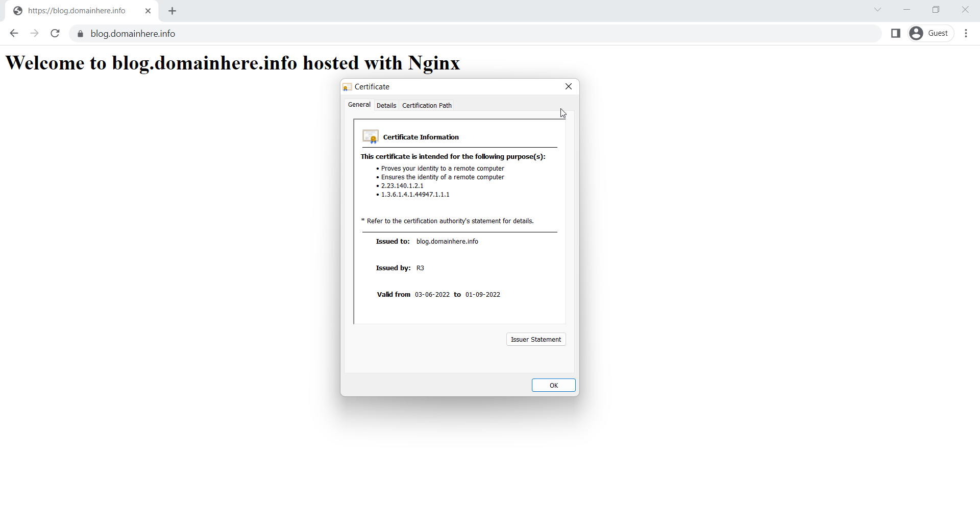The image size is (980, 521).
Task: Click the 'Certificate Information' heading
Action: pos(421,137)
